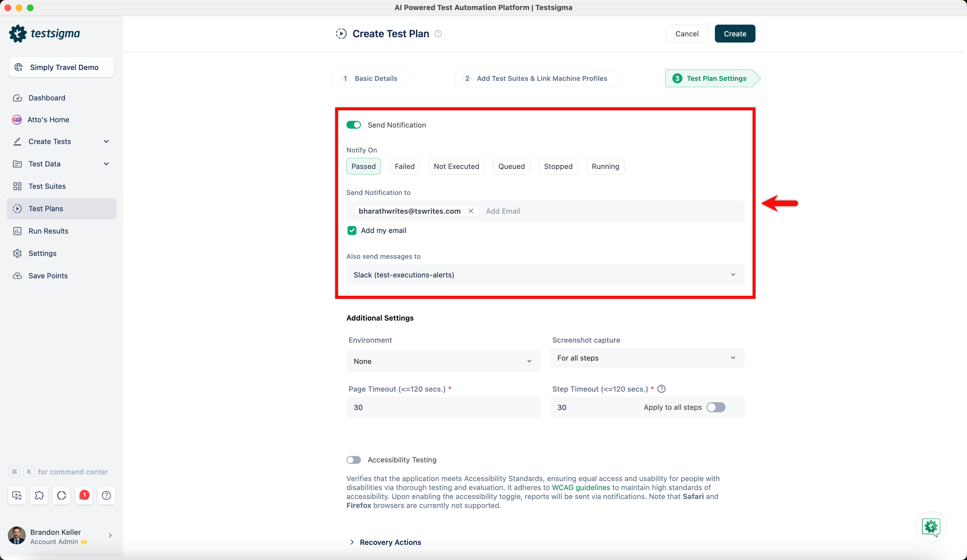Image resolution: width=967 pixels, height=560 pixels.
Task: Open the Environment dropdown showing None
Action: (x=443, y=361)
